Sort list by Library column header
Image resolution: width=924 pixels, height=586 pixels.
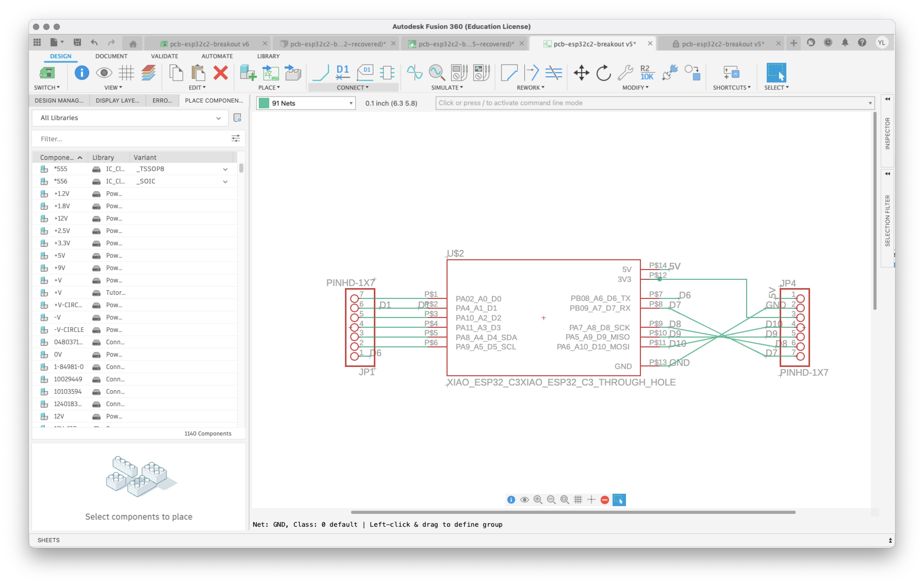pyautogui.click(x=103, y=157)
